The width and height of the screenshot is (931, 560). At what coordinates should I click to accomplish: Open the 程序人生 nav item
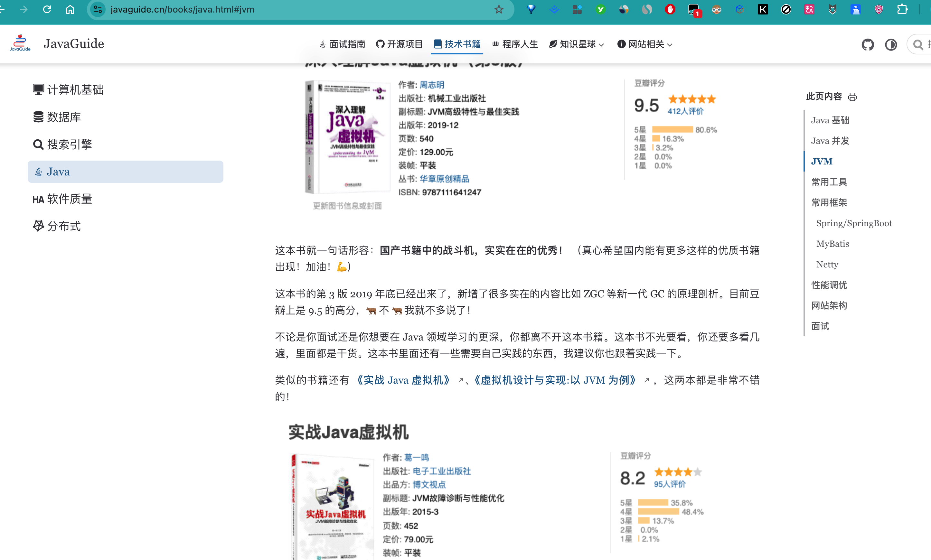tap(515, 44)
